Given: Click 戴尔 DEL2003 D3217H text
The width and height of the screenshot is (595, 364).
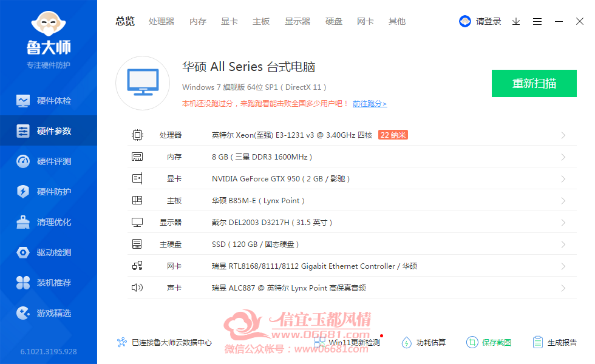Looking at the screenshot, I should coord(272,222).
